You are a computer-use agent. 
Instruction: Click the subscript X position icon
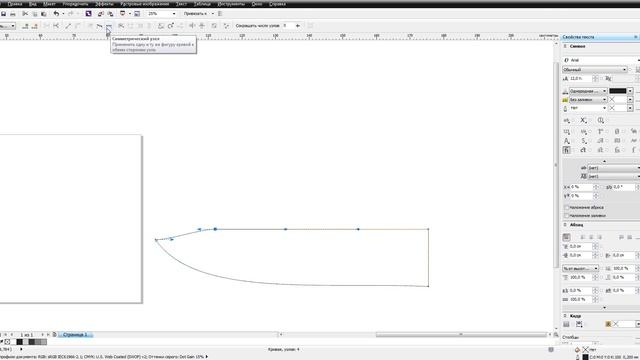click(584, 120)
